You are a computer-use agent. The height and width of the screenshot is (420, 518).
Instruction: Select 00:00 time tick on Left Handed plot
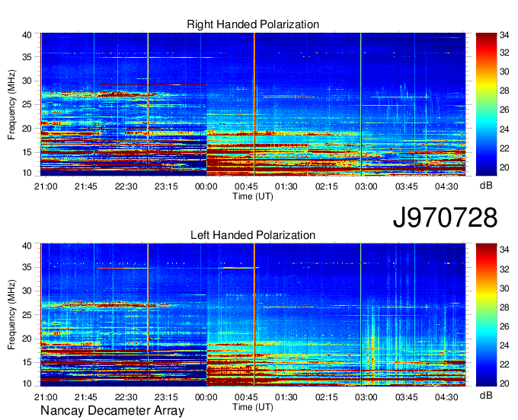point(206,397)
